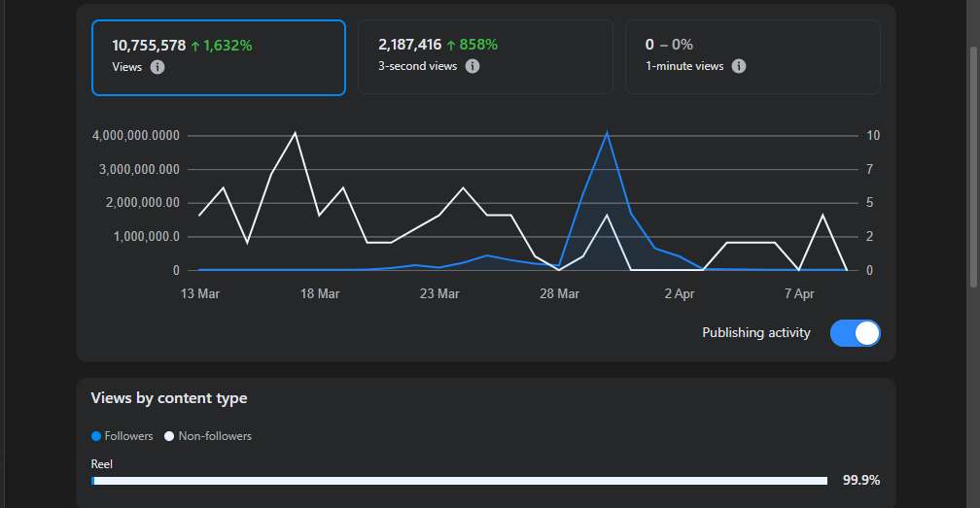
Task: Click the info icon beside 3-second views
Action: pos(472,66)
